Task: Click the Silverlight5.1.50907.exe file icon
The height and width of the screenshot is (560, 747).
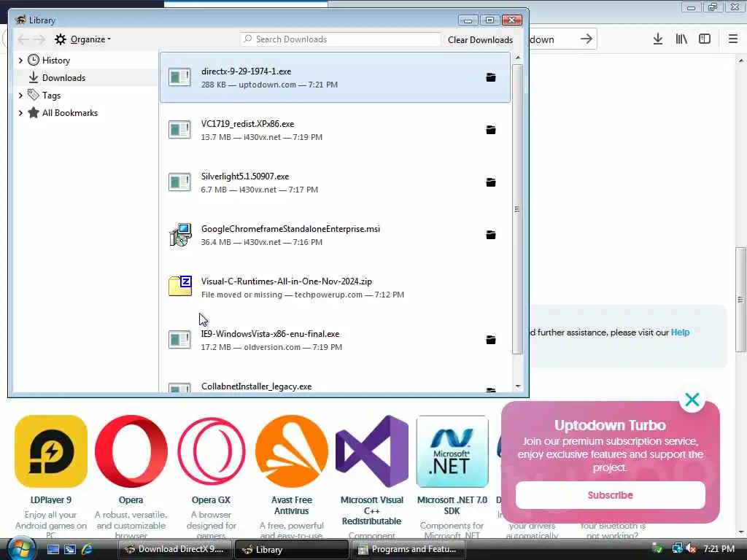Action: click(x=179, y=182)
